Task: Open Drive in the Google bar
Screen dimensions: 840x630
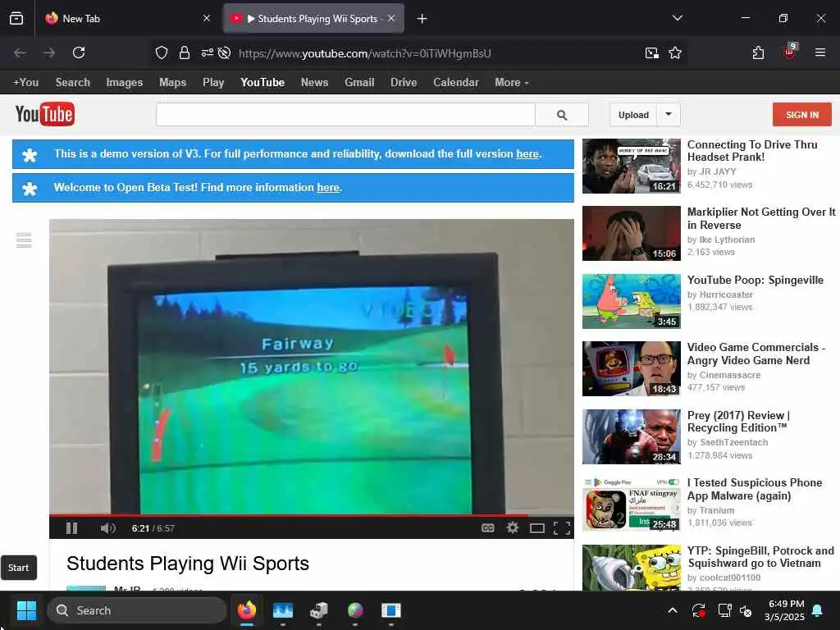Action: (x=404, y=83)
